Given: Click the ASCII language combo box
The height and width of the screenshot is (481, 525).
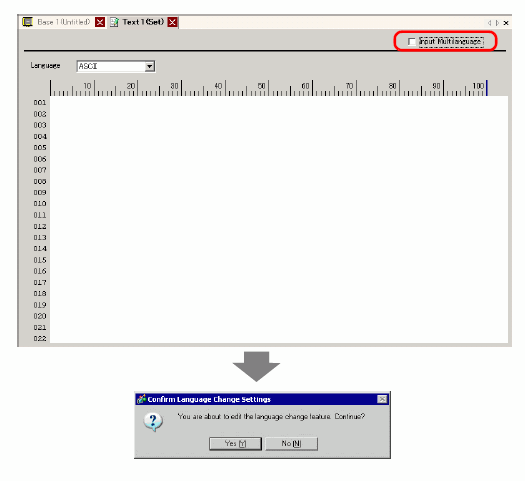Looking at the screenshot, I should tap(116, 66).
